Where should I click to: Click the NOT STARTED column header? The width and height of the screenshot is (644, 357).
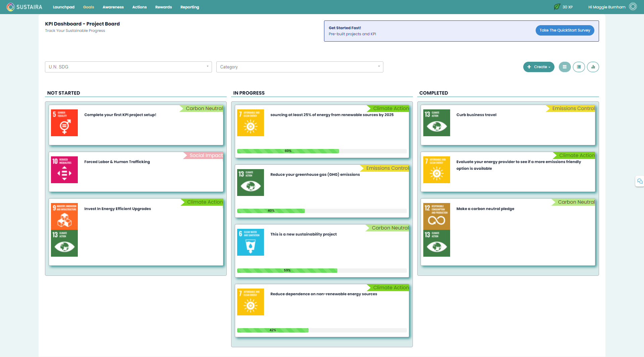point(64,93)
